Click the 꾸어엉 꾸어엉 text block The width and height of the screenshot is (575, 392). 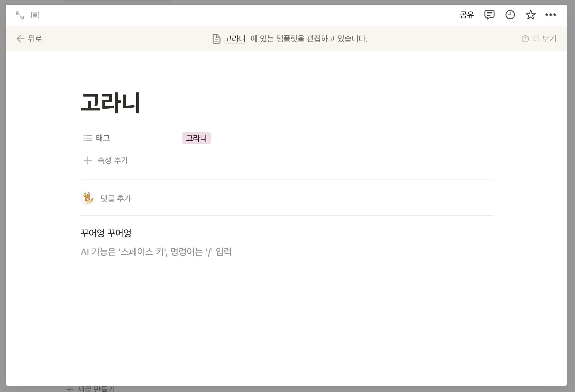point(106,233)
